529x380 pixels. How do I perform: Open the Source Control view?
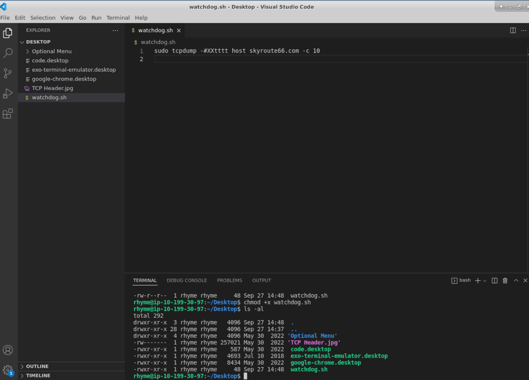(8, 73)
